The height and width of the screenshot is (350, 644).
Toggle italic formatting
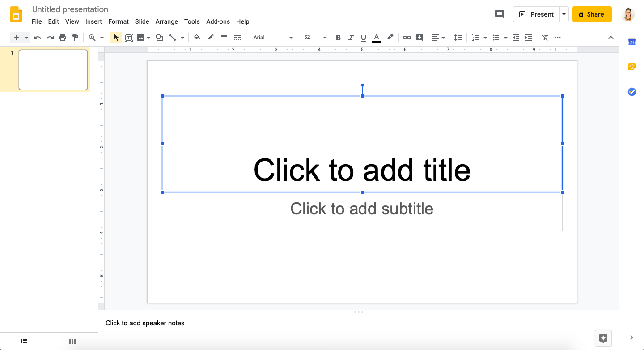tap(351, 38)
